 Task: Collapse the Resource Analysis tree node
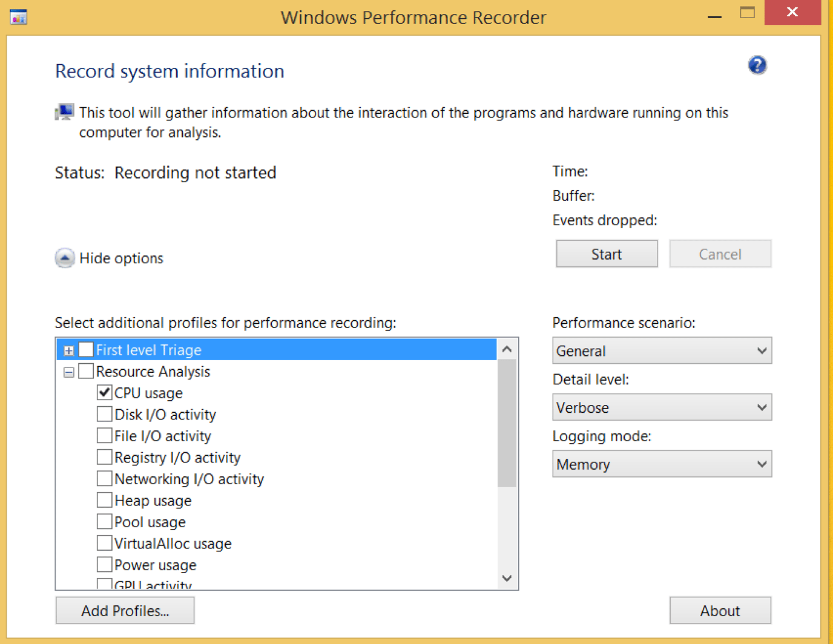pos(68,371)
